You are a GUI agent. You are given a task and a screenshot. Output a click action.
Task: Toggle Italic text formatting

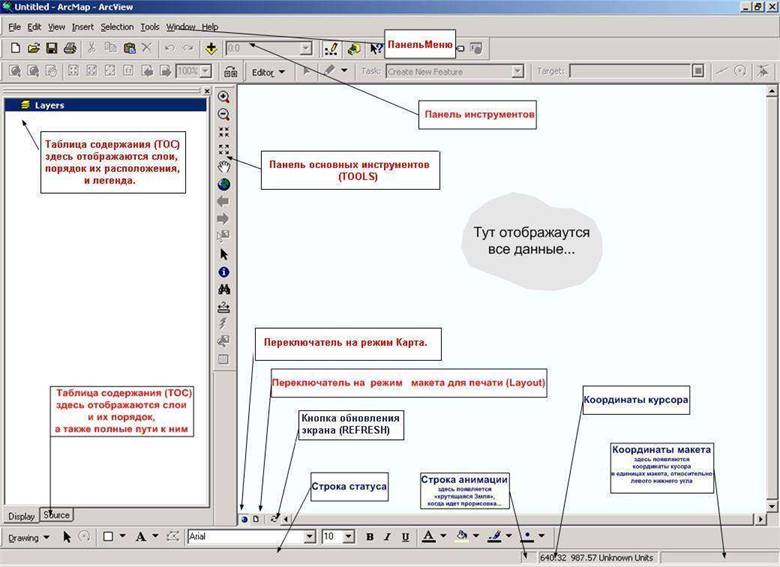click(x=388, y=537)
